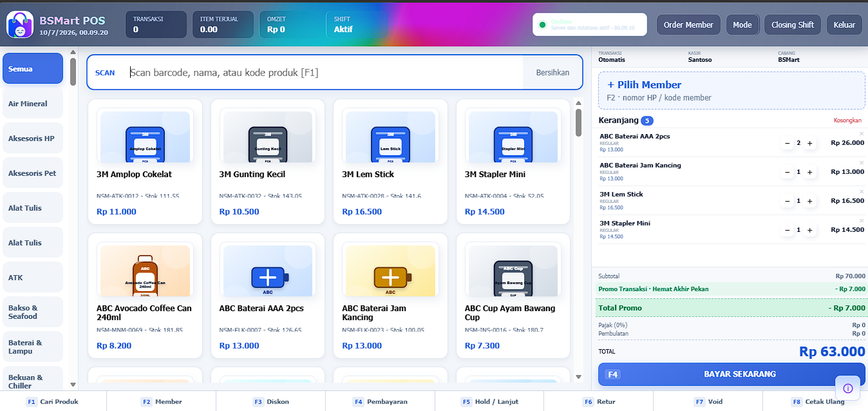Click the BSMart POS shopping bag logo
Screen dimensions: 868x411
20,24
